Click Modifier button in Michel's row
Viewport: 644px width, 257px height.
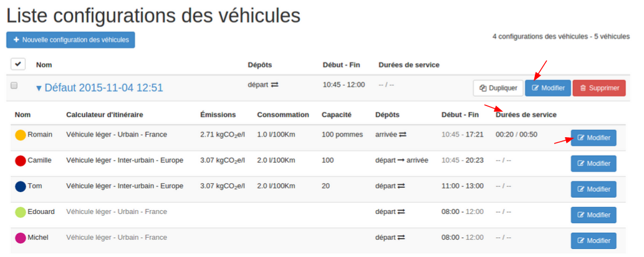tap(593, 240)
